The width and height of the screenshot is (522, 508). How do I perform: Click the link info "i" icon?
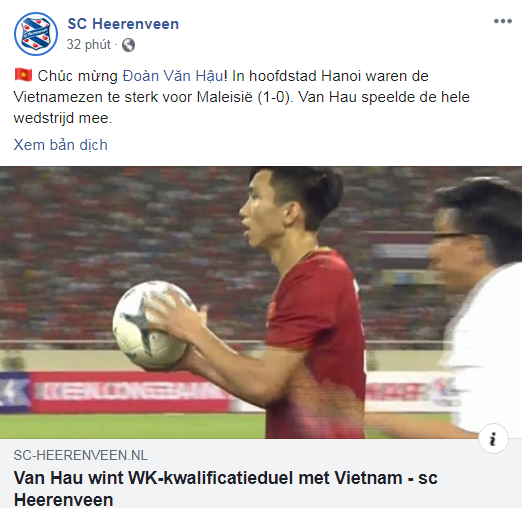coord(493,438)
